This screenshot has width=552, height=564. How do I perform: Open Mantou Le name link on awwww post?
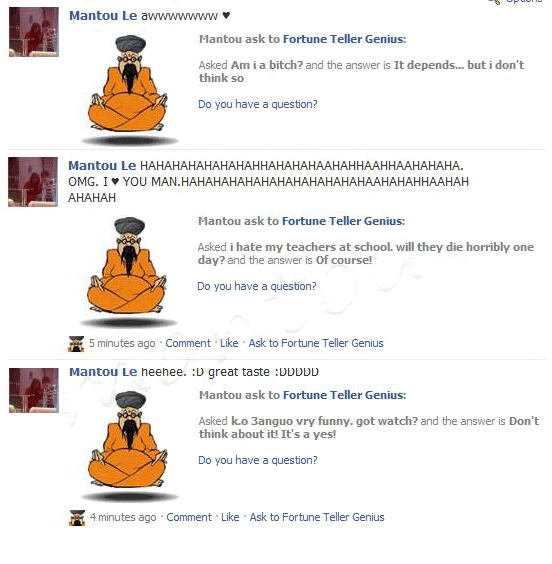[x=103, y=16]
